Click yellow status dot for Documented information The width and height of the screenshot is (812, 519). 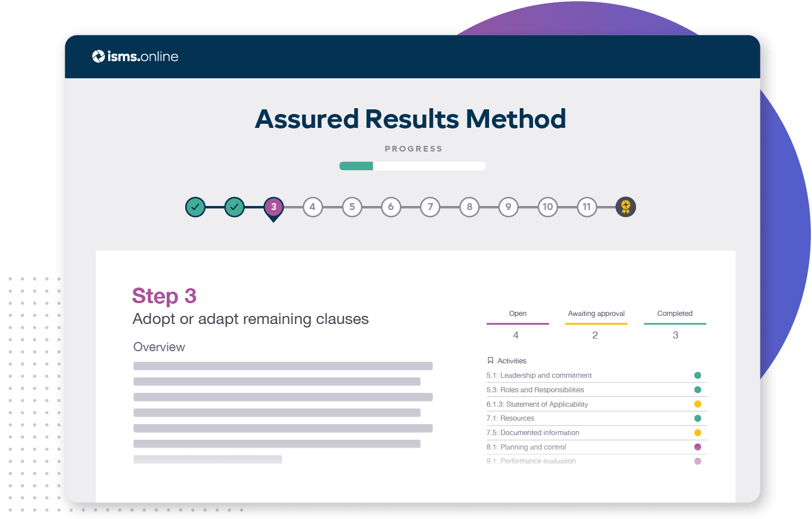pos(697,433)
